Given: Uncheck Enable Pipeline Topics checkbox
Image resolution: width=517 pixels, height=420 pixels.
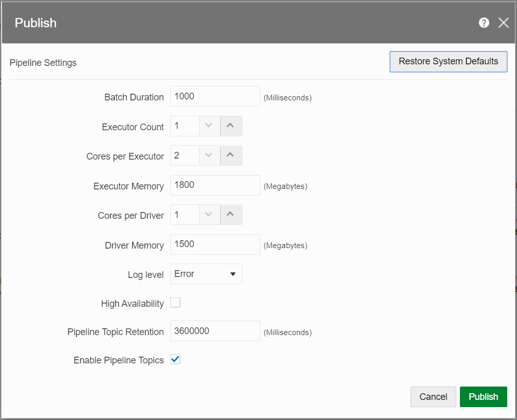Looking at the screenshot, I should tap(175, 359).
